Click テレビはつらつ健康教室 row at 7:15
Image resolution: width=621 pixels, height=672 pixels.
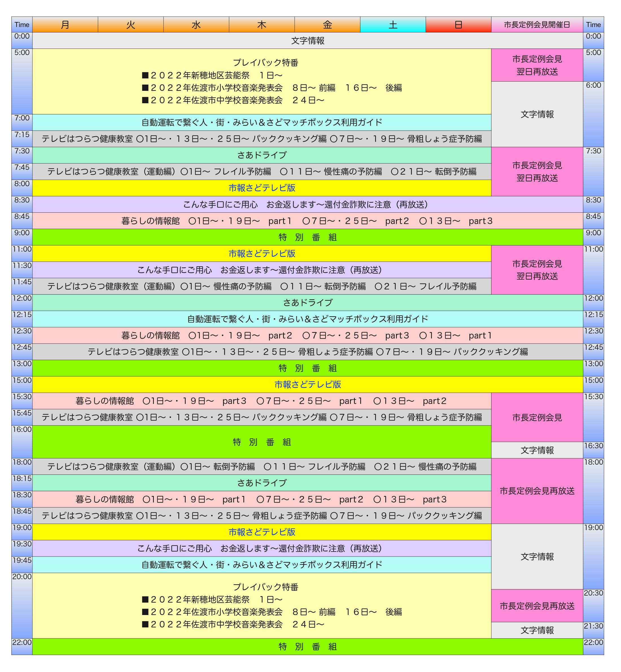pyautogui.click(x=262, y=139)
